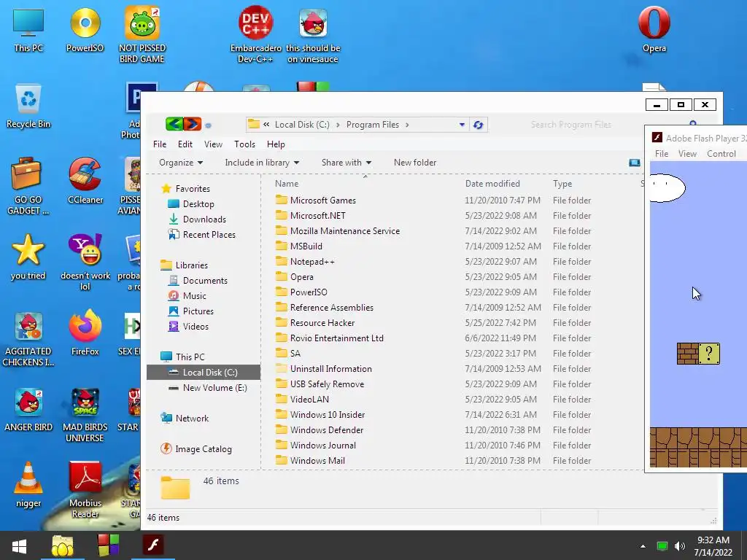Open the ANGER BIRD desktop icon
The height and width of the screenshot is (560, 747).
point(28,409)
